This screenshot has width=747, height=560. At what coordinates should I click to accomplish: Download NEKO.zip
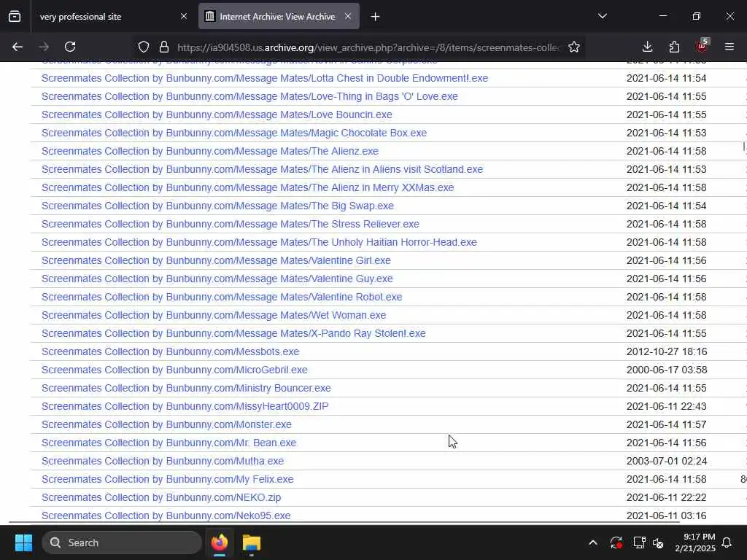click(161, 497)
